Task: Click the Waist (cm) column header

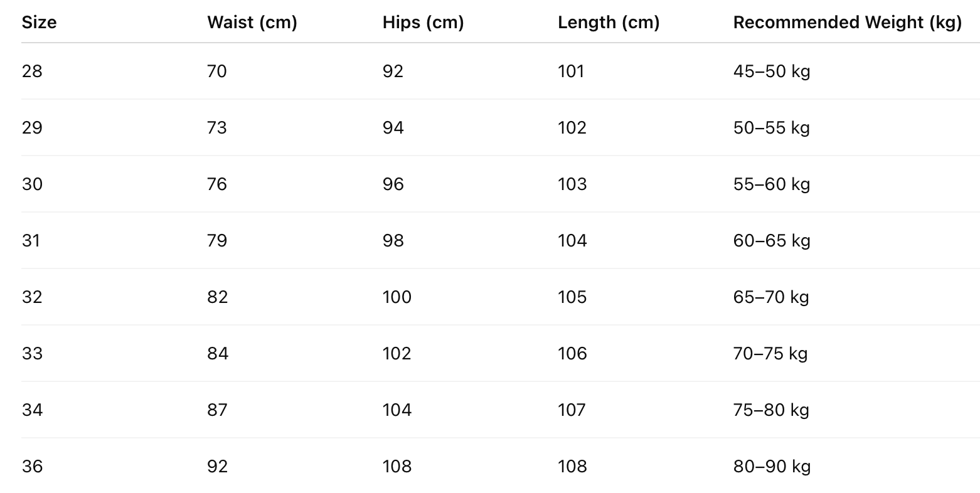Action: [x=252, y=23]
